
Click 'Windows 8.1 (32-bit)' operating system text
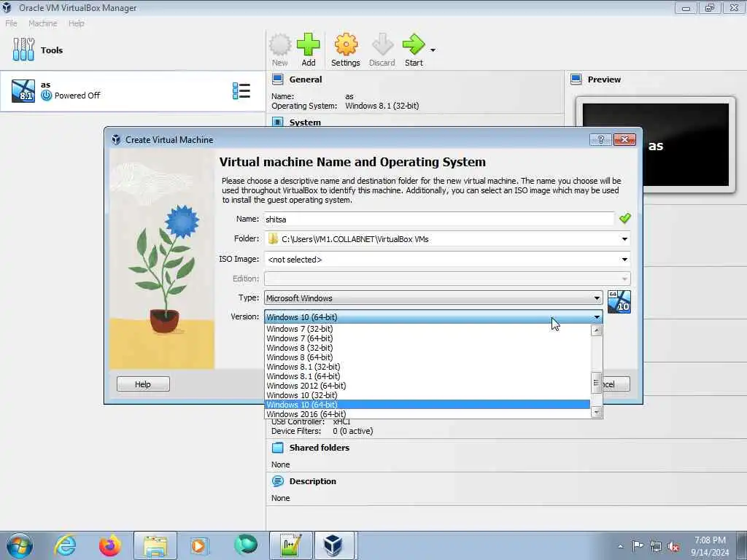[x=382, y=106]
